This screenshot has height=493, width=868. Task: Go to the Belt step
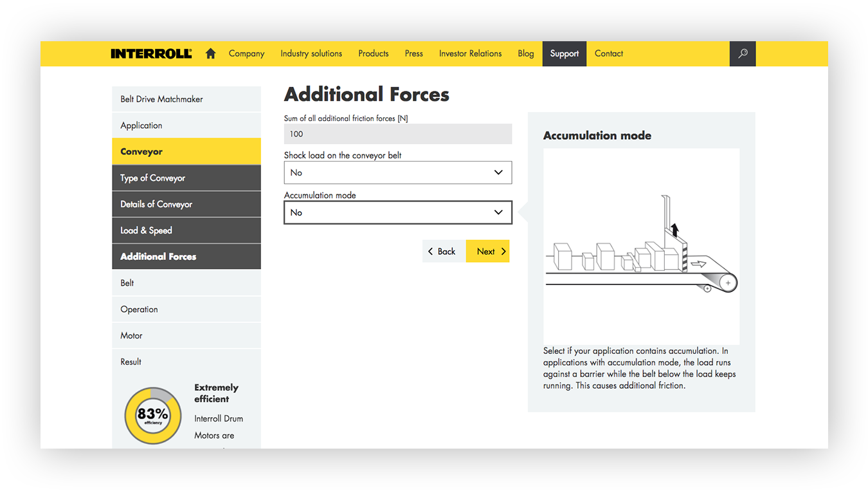[x=186, y=283]
